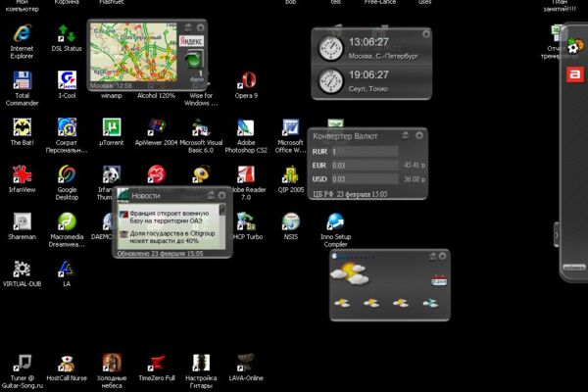Click the EUR amount input field
Screen dimensions: 588x392
click(x=365, y=166)
